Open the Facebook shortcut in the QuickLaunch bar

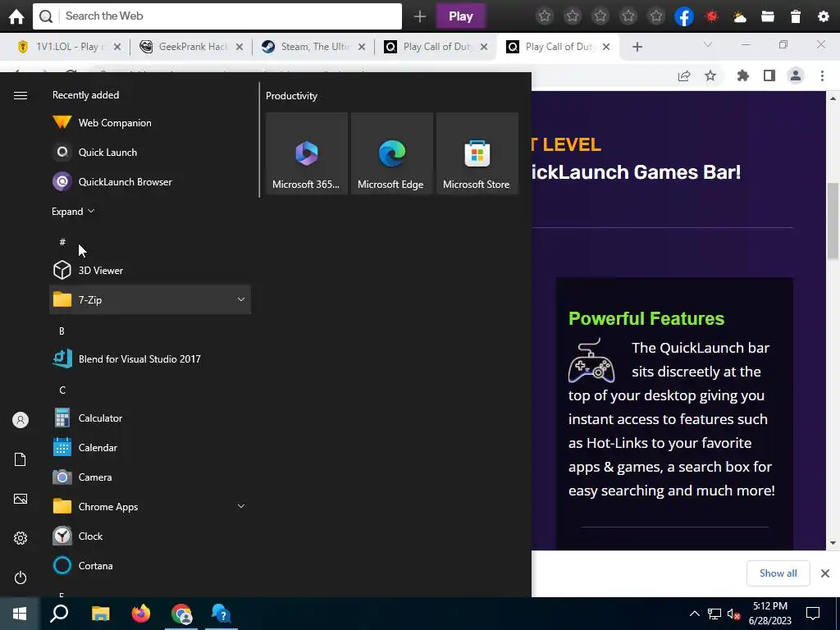point(684,16)
